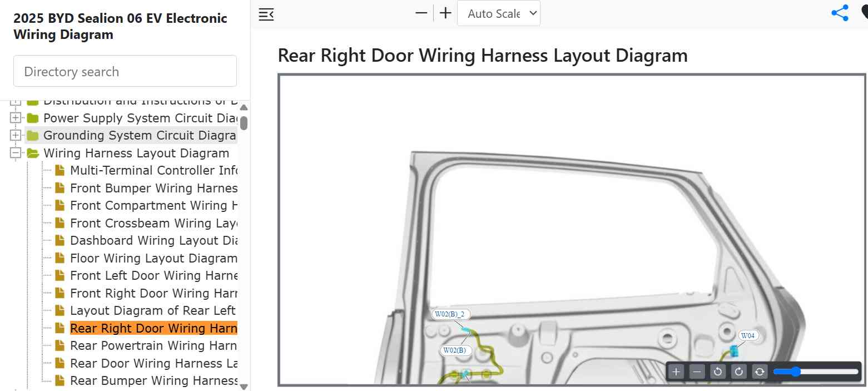Click the W02(B) connector label
868x391 pixels.
[456, 350]
